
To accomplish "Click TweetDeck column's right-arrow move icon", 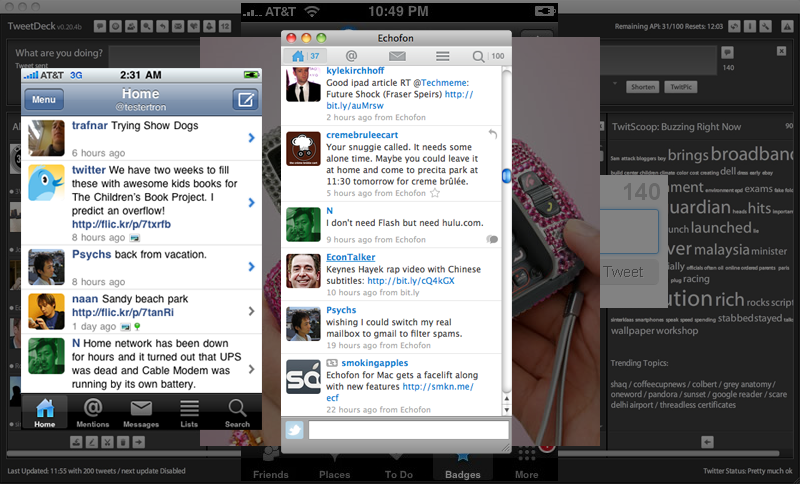I will [139, 442].
